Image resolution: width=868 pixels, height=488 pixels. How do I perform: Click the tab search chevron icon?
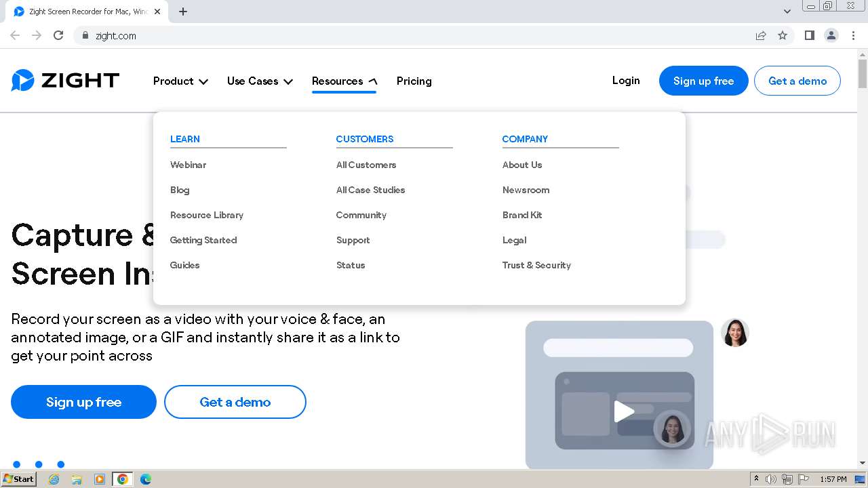tap(787, 12)
